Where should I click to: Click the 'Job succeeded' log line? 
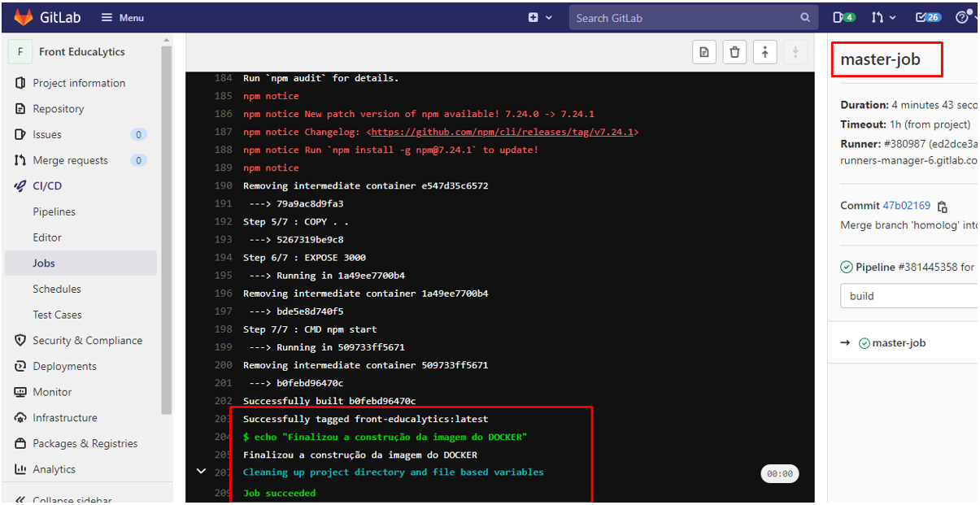(280, 493)
